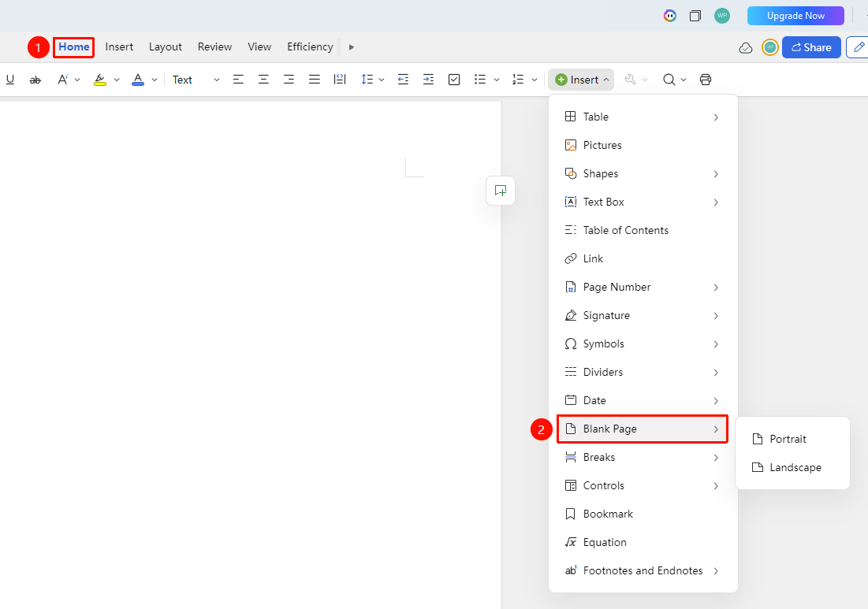Add a comment using the floating comment icon

click(x=501, y=191)
